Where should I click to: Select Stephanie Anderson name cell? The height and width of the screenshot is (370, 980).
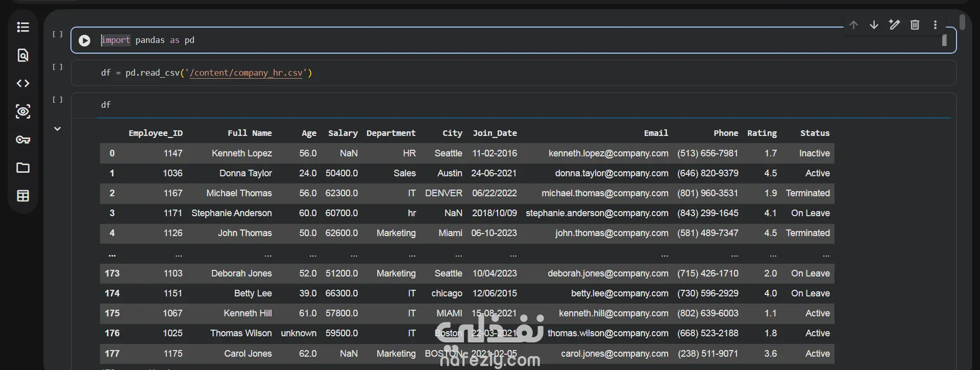(232, 213)
